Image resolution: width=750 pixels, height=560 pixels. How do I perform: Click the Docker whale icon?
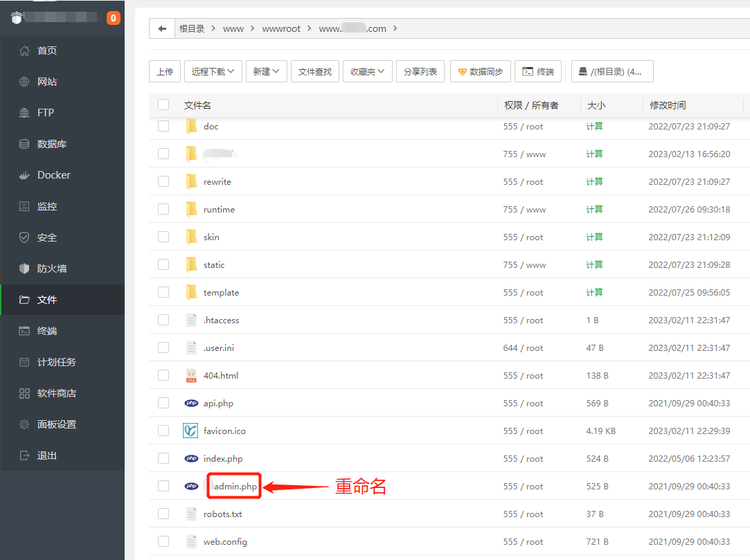click(x=24, y=176)
